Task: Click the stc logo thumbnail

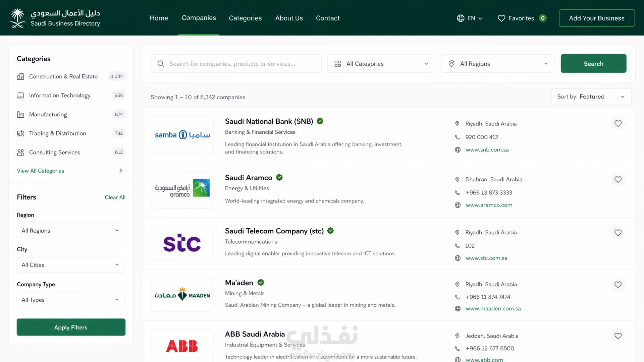Action: tap(182, 243)
